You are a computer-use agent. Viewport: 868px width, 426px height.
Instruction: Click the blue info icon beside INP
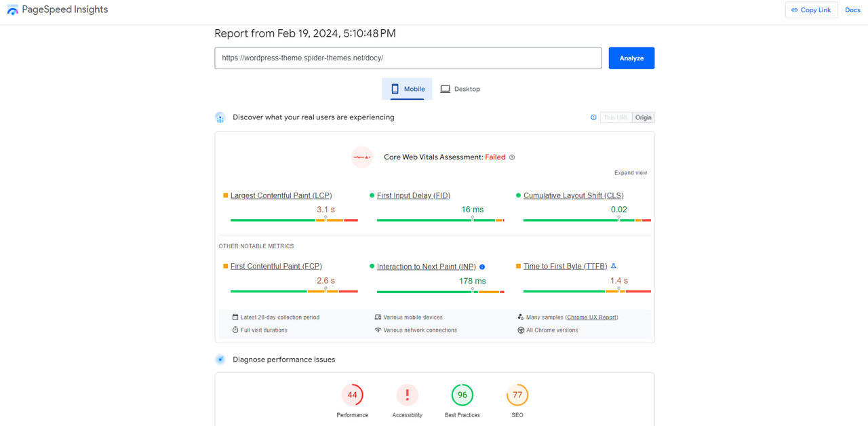point(482,267)
